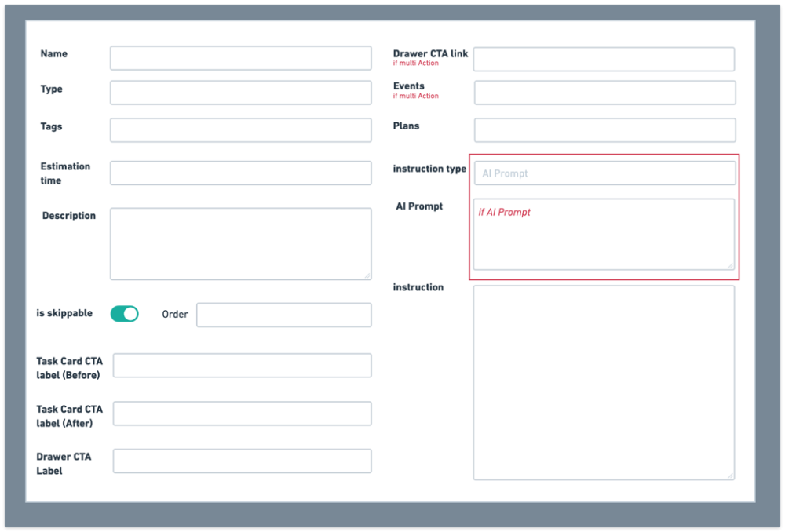This screenshot has width=785, height=532.
Task: Click the AI Prompt text area resize handle
Action: click(730, 266)
